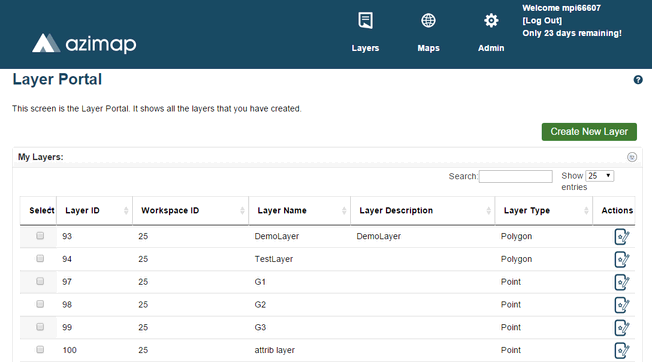Check the box for layer 93
652x362 pixels.
tap(40, 236)
